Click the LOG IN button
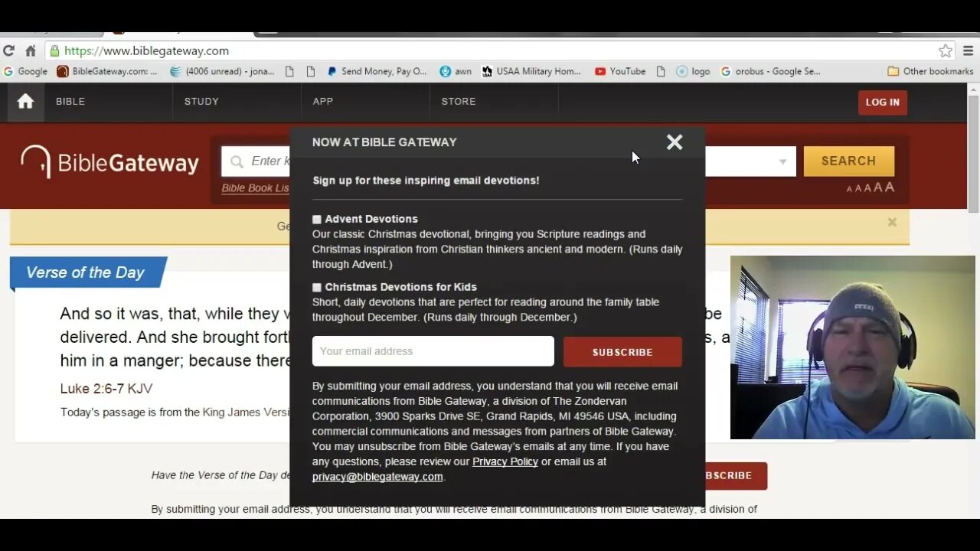 883,103
